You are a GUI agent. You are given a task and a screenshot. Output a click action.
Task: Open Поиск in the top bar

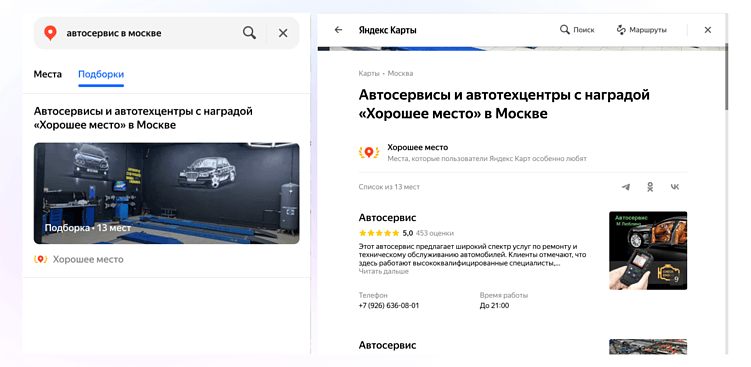(x=577, y=30)
